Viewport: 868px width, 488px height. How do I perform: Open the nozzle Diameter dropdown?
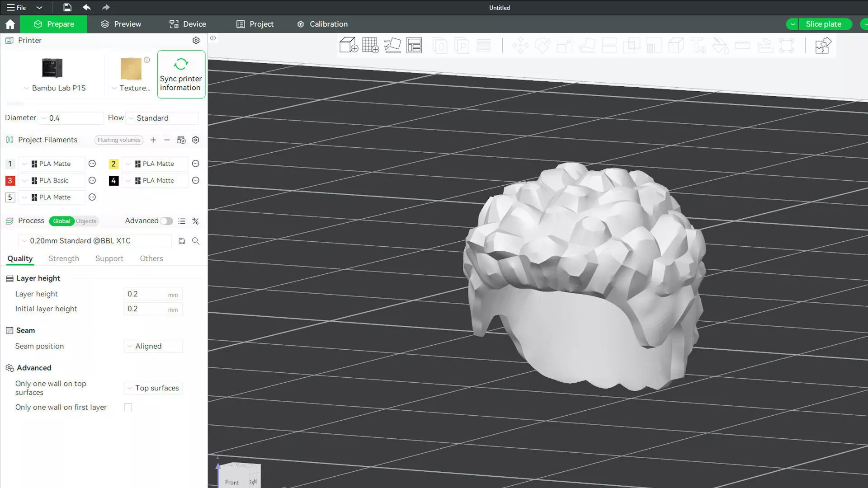click(71, 118)
